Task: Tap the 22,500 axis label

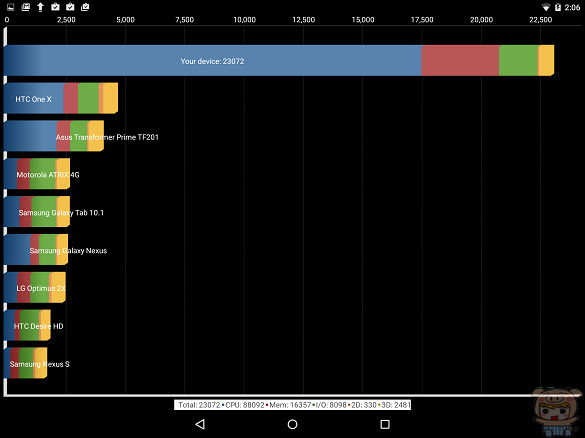Action: click(541, 20)
